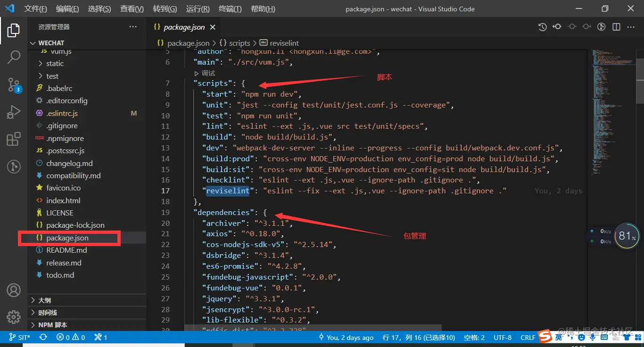
Task: Close the package.json editor tab
Action: click(x=213, y=27)
